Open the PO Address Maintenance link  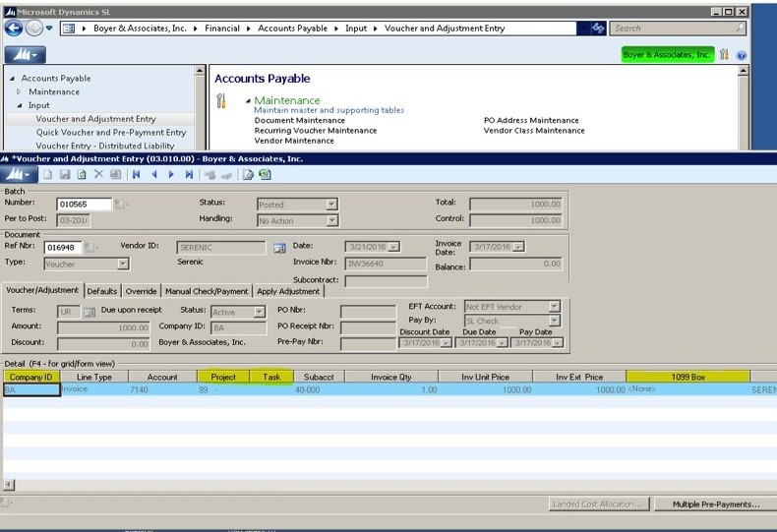tap(531, 120)
